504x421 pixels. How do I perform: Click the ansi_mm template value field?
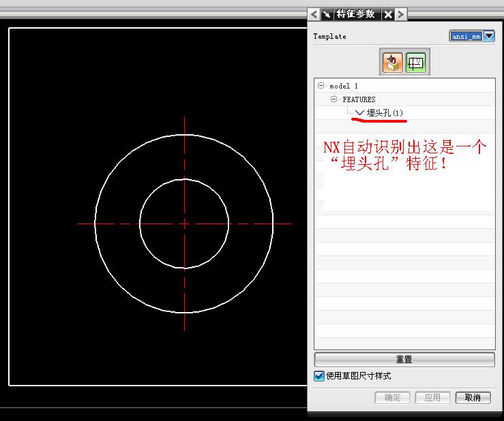(x=466, y=36)
